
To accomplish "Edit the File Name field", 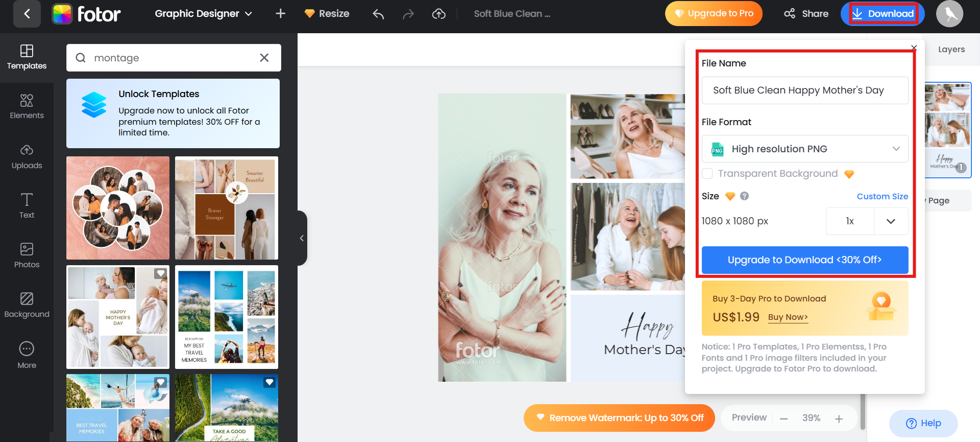I will coord(805,90).
